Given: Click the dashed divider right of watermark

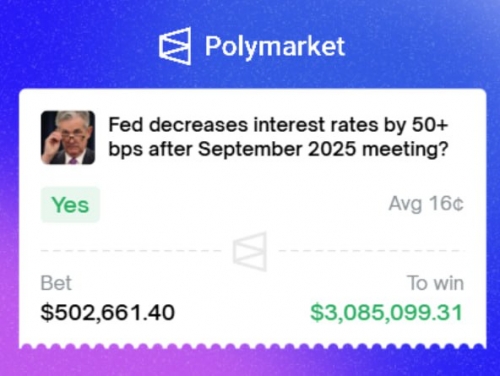Looking at the screenshot, I should 371,250.
